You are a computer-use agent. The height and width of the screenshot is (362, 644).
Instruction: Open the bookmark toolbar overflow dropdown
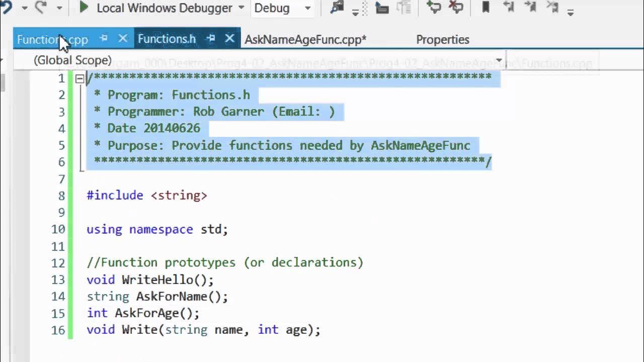click(x=571, y=12)
